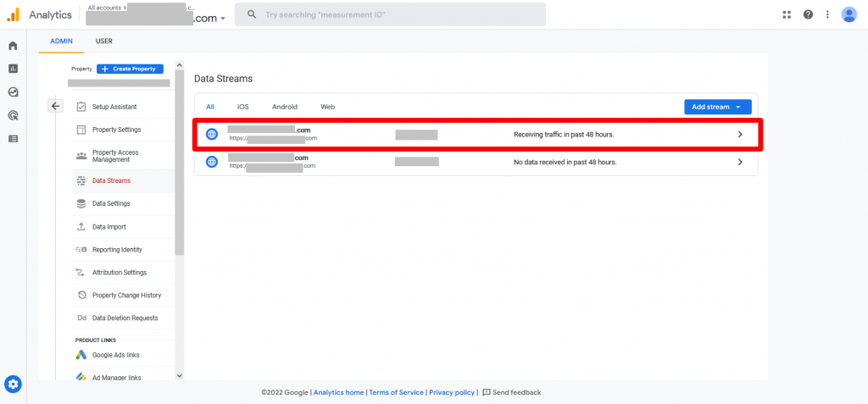Screen dimensions: 868x404
Task: Click 'No data received in past 48 hours.' text
Action: pos(565,162)
